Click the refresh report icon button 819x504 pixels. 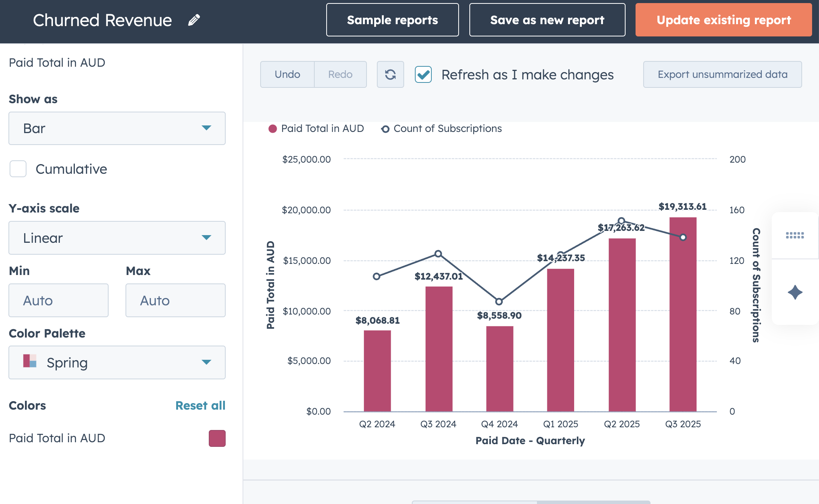[x=390, y=74]
